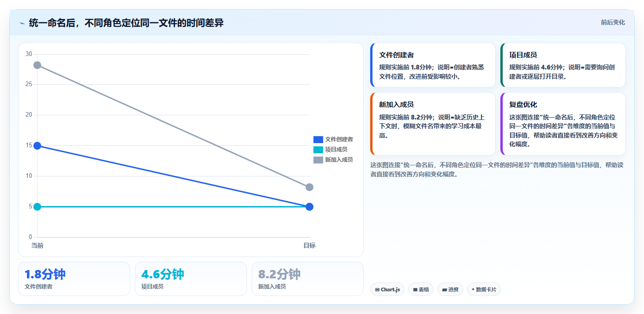The width and height of the screenshot is (644, 314).
Task: Click the chart title 统一命名后 heading
Action: (x=126, y=23)
